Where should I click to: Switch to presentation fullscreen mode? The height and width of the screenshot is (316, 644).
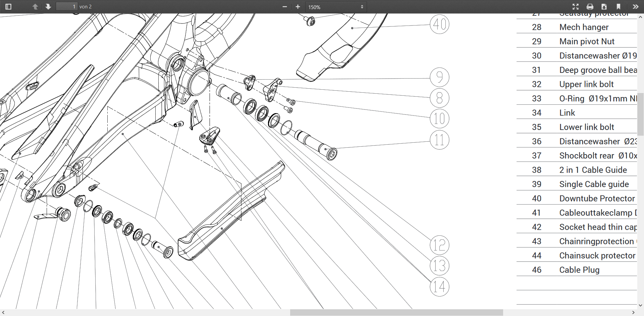click(576, 7)
